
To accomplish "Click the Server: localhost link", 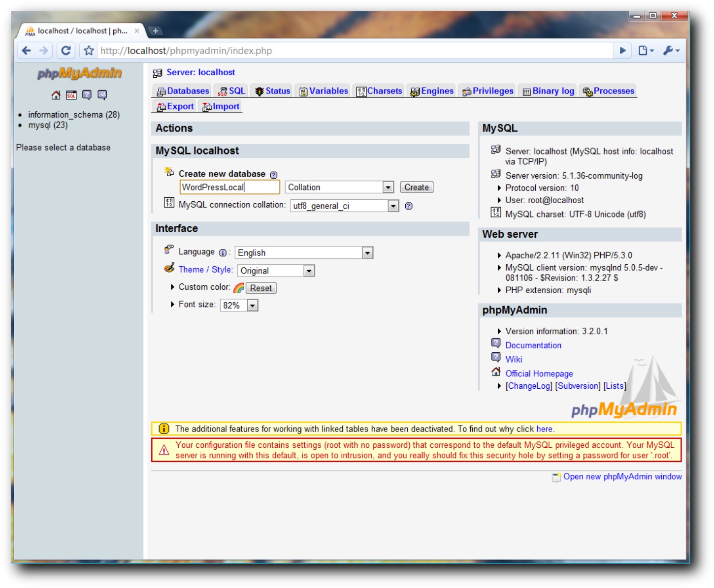I will click(x=200, y=72).
